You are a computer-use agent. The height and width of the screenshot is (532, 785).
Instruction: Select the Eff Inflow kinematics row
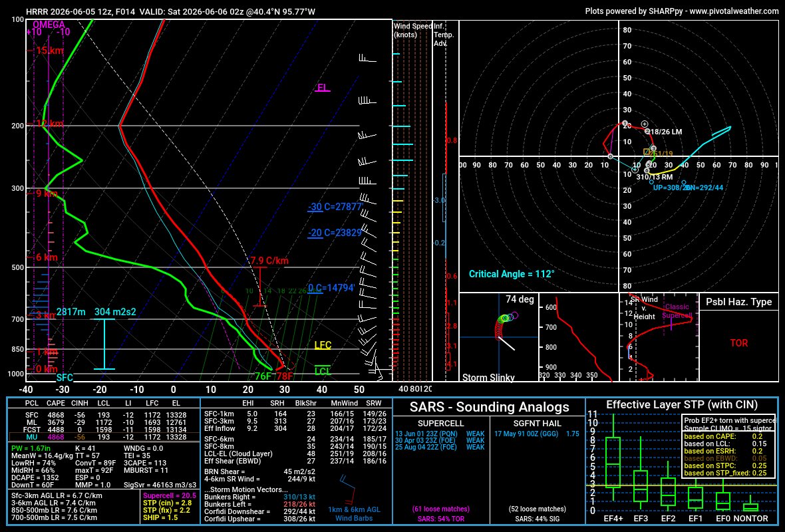coord(295,428)
